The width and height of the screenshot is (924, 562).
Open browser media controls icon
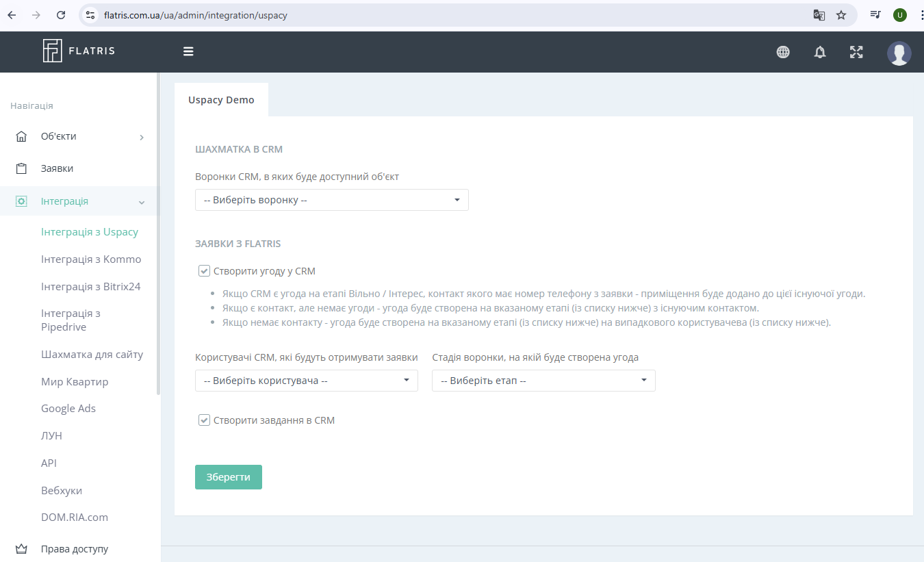pos(875,14)
